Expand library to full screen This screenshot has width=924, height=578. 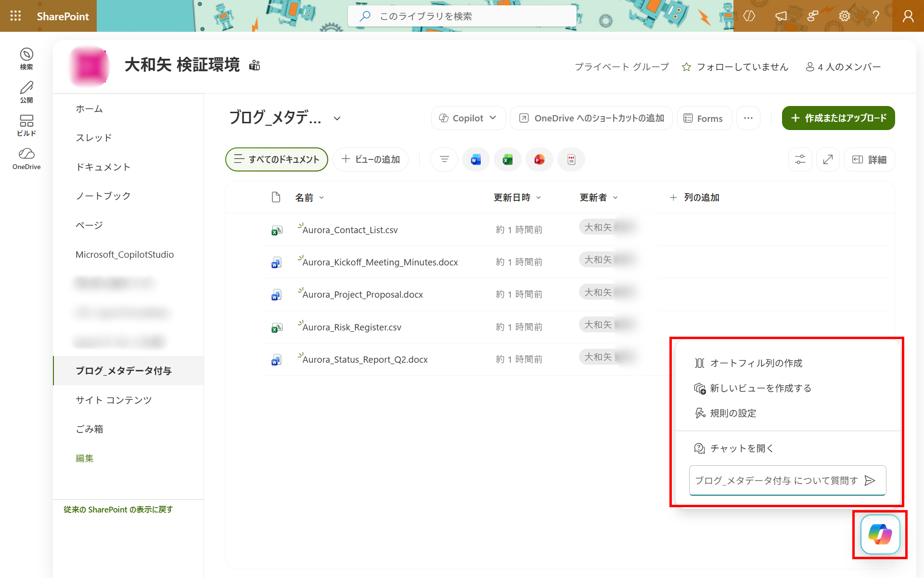828,159
